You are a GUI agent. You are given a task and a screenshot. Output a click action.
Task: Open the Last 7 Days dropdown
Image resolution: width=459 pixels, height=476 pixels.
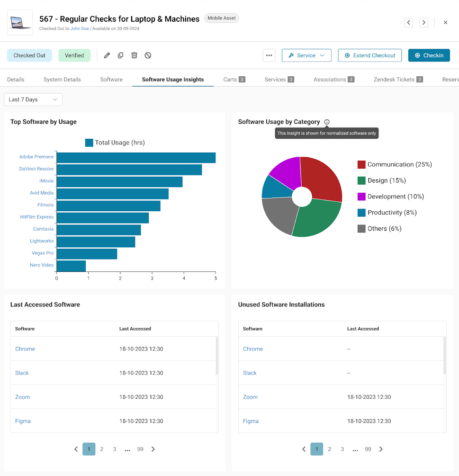tap(33, 99)
